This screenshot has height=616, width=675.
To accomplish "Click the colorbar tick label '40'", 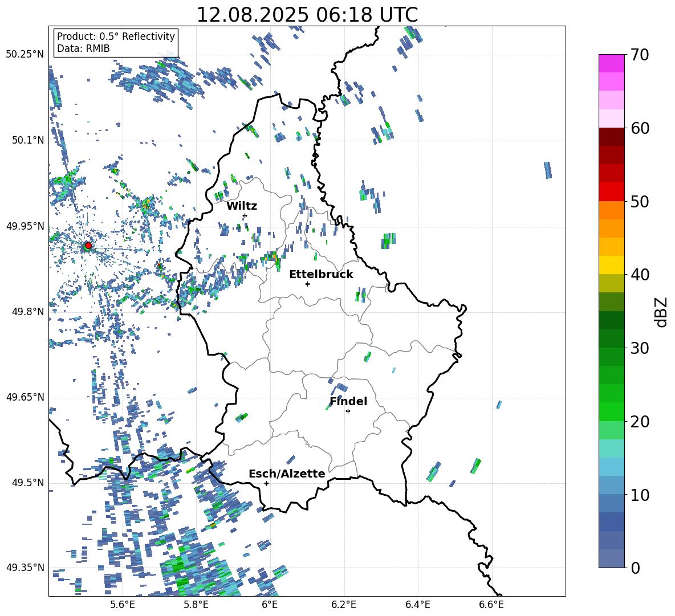I will (640, 275).
